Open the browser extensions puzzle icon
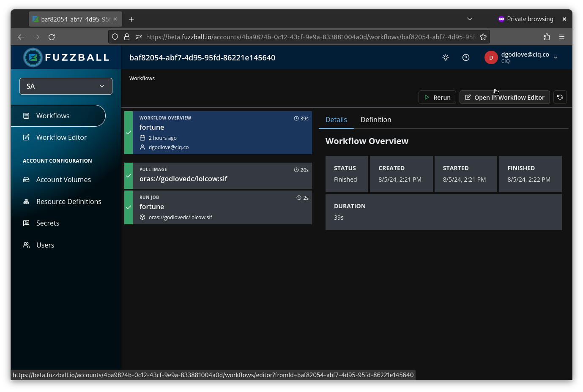The image size is (583, 392). [x=547, y=37]
